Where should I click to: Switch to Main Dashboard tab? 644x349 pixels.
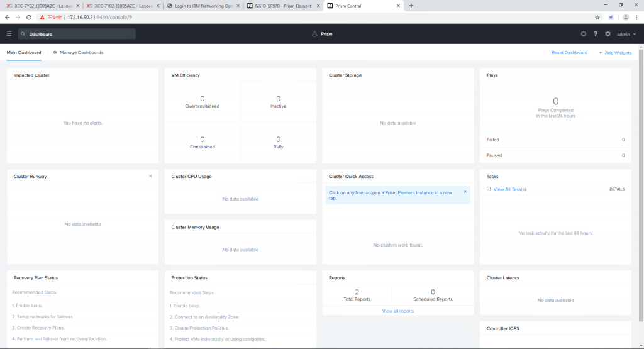24,53
